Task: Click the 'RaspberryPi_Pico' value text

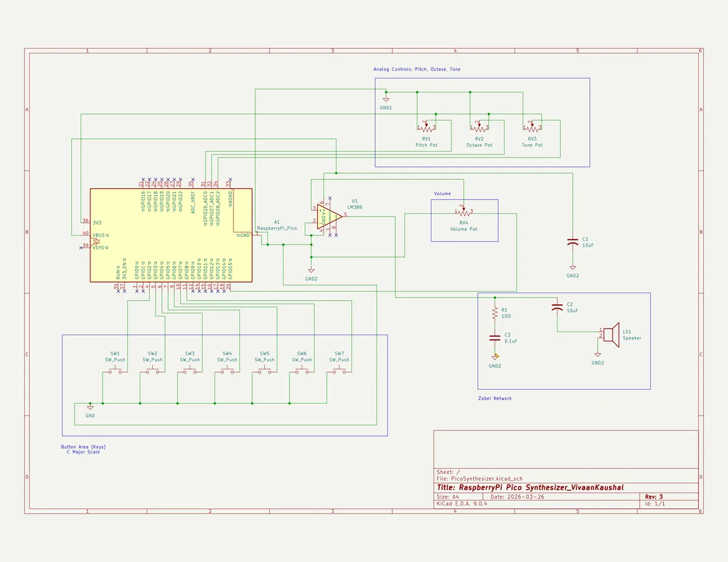Action: (277, 228)
